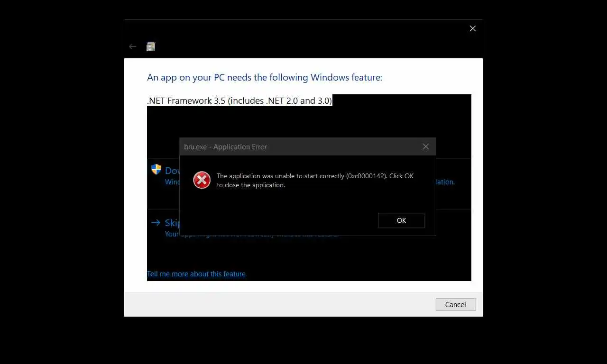Click the gray footer bar beside Cancel
Screen dimensions: 607x364
280,305
